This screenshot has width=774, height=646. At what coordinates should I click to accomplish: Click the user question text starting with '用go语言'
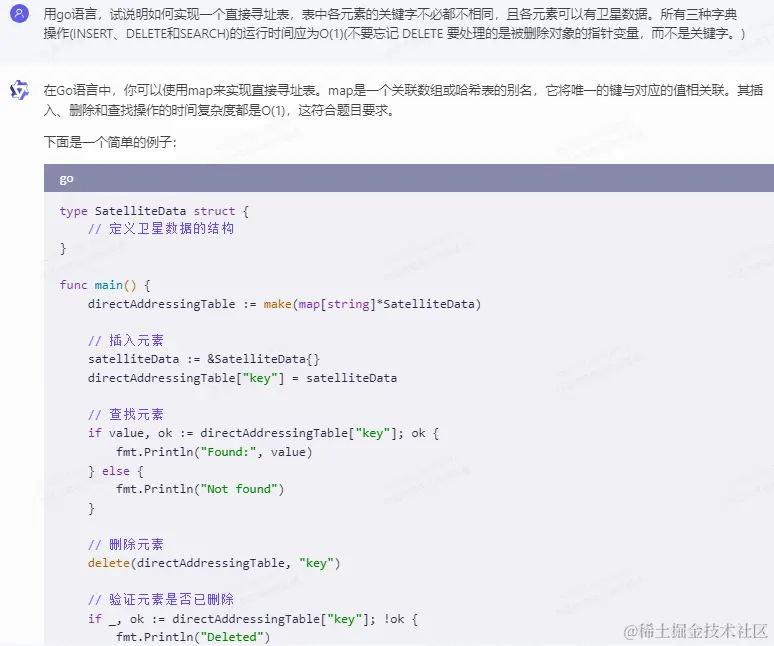coord(394,24)
